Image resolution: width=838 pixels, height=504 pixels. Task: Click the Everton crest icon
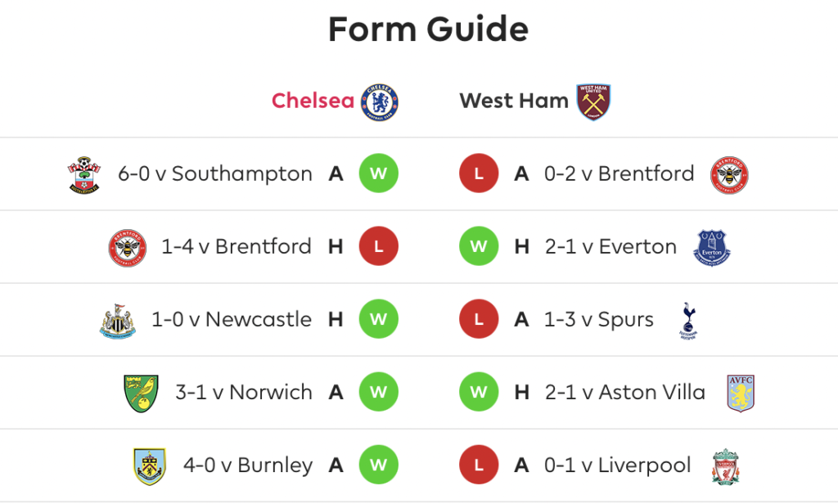coord(712,247)
